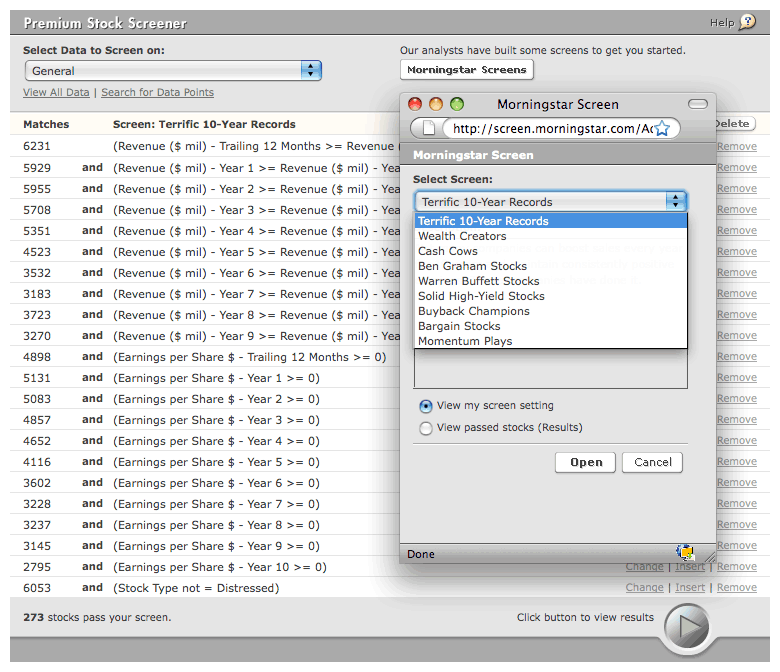This screenshot has height=672, width=780.
Task: Zoom the popup with the green button
Action: pyautogui.click(x=457, y=104)
